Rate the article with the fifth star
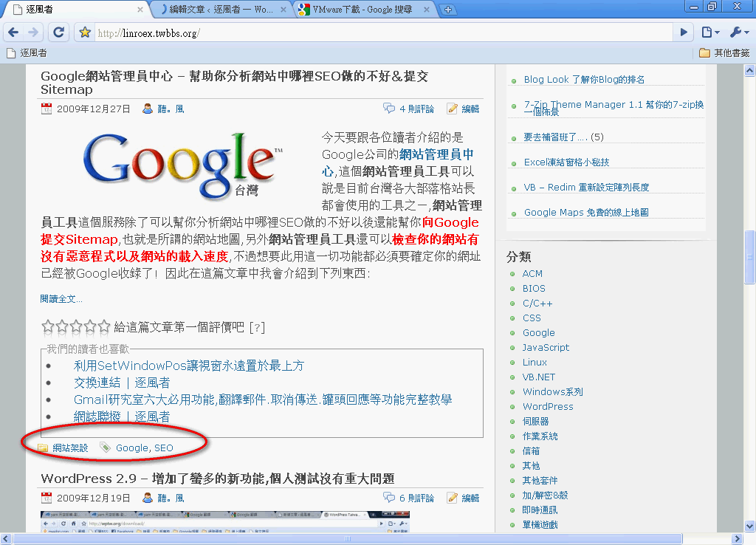 coord(103,326)
